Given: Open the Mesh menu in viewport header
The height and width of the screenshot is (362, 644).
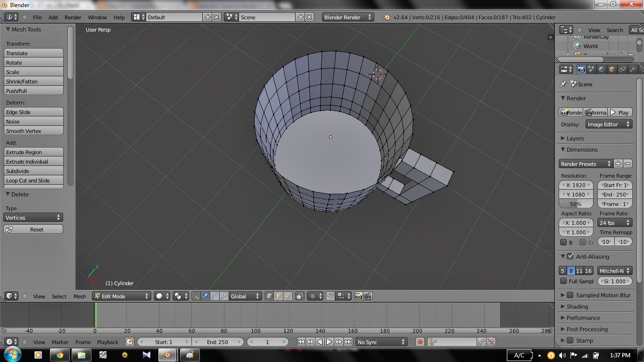Looking at the screenshot, I should click(x=80, y=296).
